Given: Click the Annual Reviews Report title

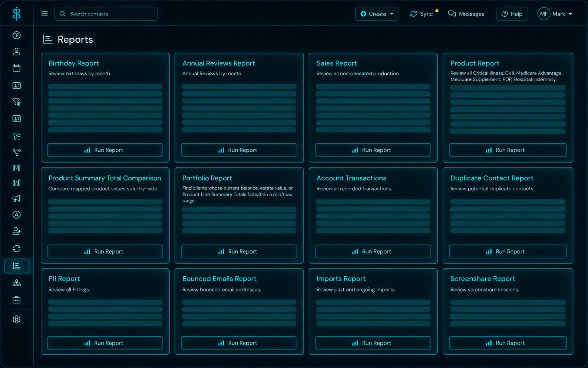Looking at the screenshot, I should (x=218, y=63).
